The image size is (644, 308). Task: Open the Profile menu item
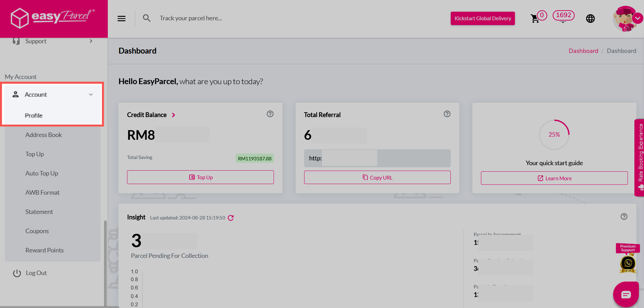(x=34, y=116)
